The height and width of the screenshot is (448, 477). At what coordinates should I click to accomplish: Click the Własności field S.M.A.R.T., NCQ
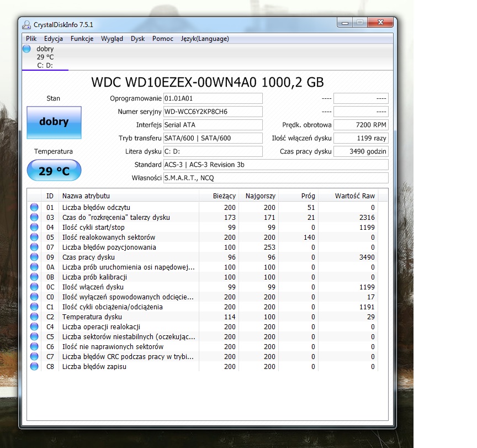coord(276,178)
